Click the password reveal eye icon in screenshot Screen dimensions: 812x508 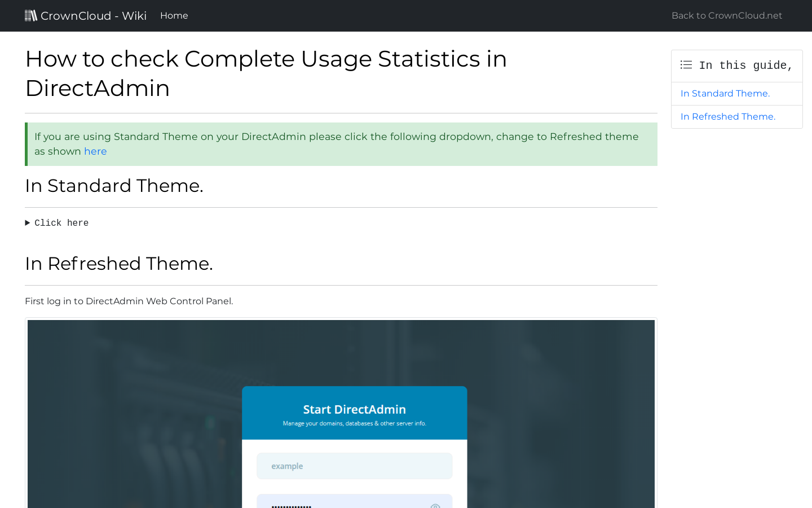point(435,506)
